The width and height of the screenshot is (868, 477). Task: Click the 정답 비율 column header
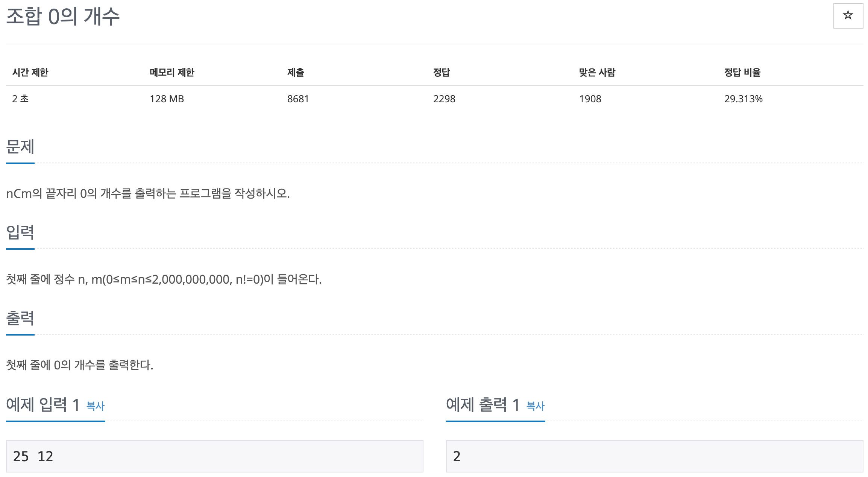pyautogui.click(x=742, y=72)
